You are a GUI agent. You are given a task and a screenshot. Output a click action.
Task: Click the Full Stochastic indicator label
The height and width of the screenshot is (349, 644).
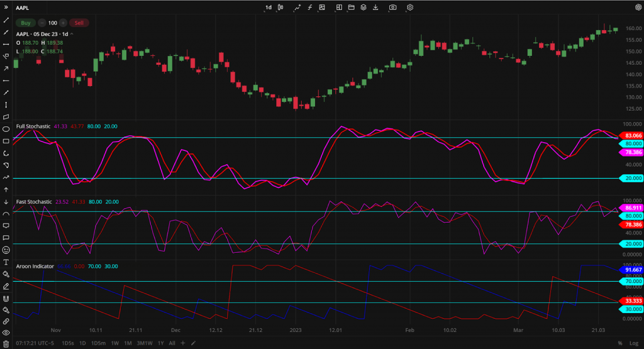[33, 126]
